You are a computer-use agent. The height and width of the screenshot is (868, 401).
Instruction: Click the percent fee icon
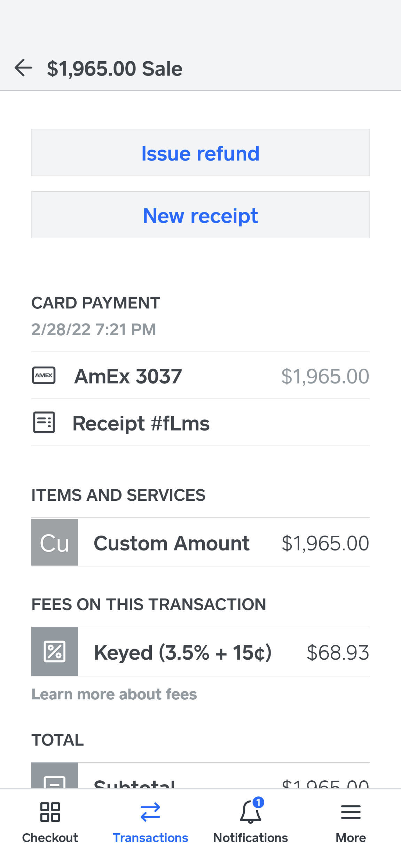coord(55,651)
